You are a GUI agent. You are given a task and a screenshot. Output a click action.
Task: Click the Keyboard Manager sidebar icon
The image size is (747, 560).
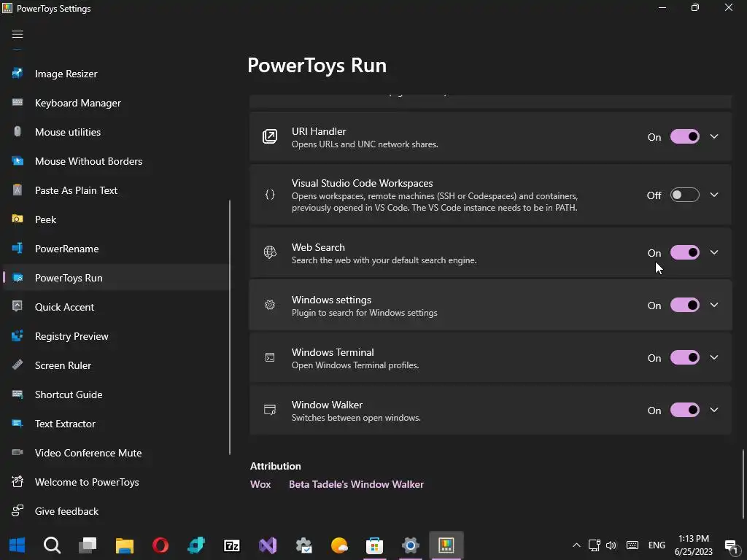coord(18,102)
